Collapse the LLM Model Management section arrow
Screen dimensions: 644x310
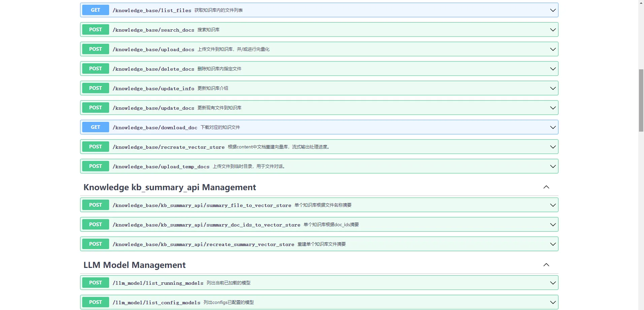tap(546, 265)
